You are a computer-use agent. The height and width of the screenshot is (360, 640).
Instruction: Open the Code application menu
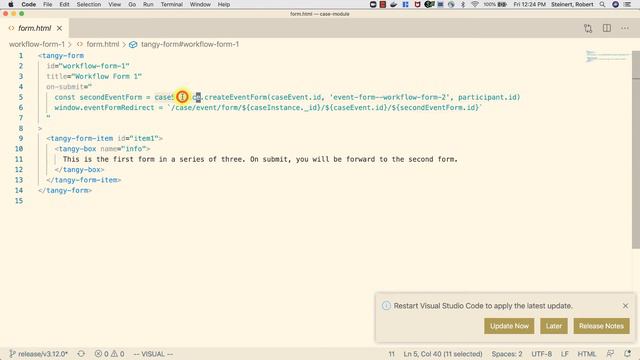coord(29,4)
